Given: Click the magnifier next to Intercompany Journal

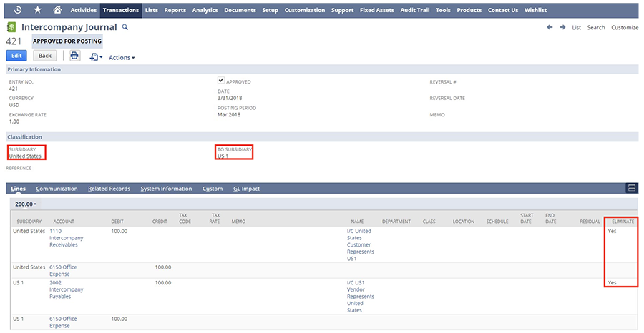Looking at the screenshot, I should point(125,26).
